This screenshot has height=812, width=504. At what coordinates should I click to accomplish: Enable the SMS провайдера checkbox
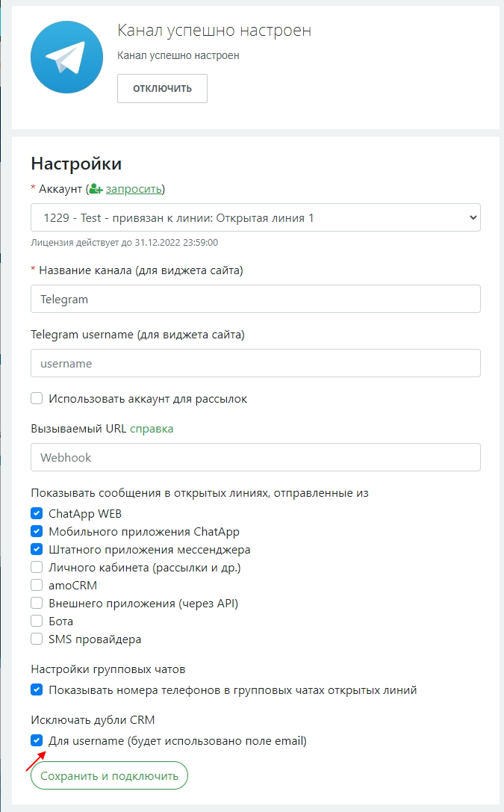click(x=37, y=639)
